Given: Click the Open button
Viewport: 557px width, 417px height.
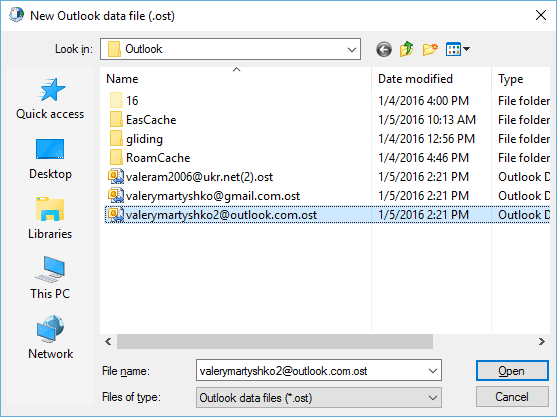Looking at the screenshot, I should tap(512, 371).
